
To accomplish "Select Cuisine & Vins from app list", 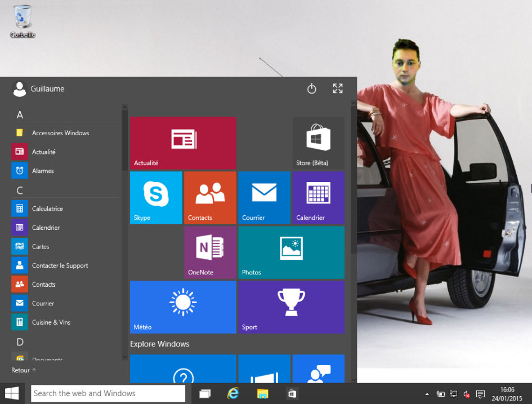I will [51, 322].
